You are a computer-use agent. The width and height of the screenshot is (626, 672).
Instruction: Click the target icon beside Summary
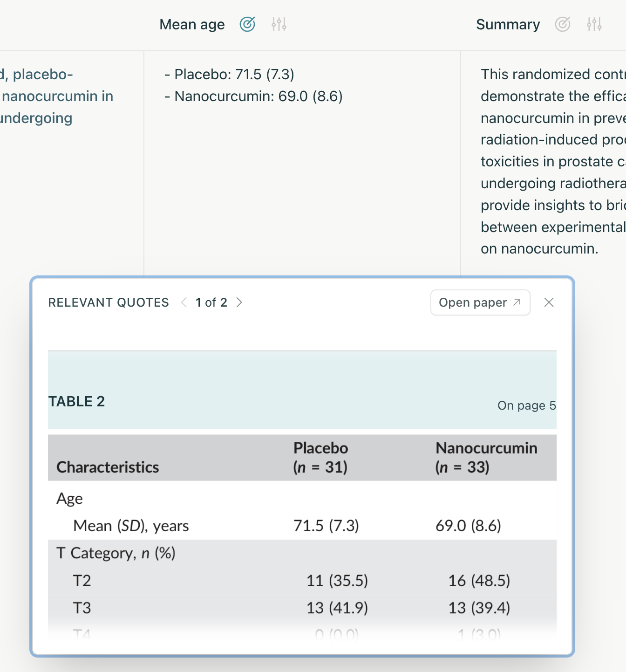coord(563,24)
